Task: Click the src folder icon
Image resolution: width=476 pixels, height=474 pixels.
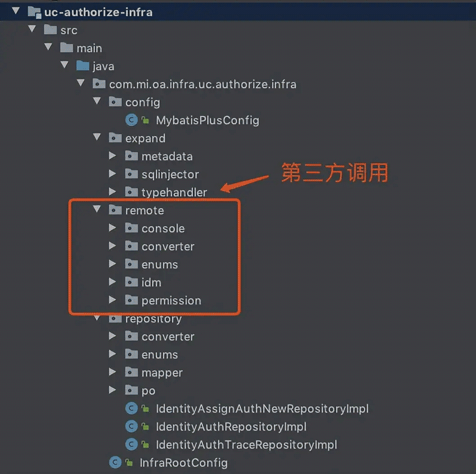Action: (50, 30)
